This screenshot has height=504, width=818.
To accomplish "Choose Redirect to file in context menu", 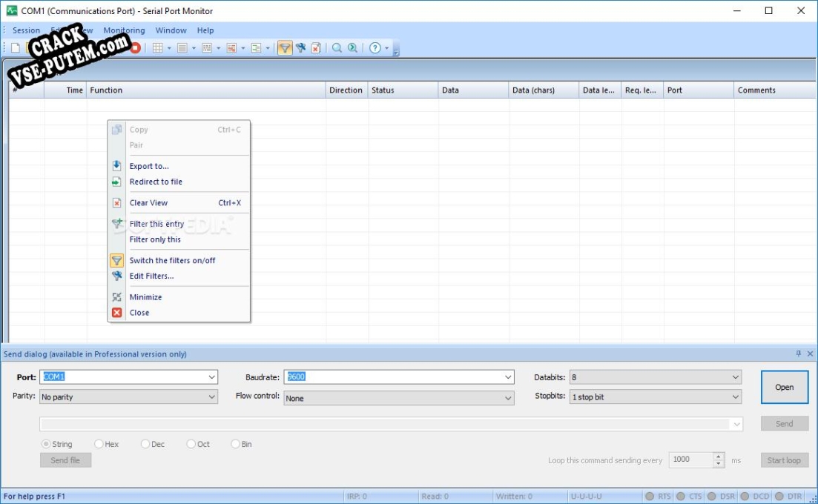I will click(x=179, y=182).
